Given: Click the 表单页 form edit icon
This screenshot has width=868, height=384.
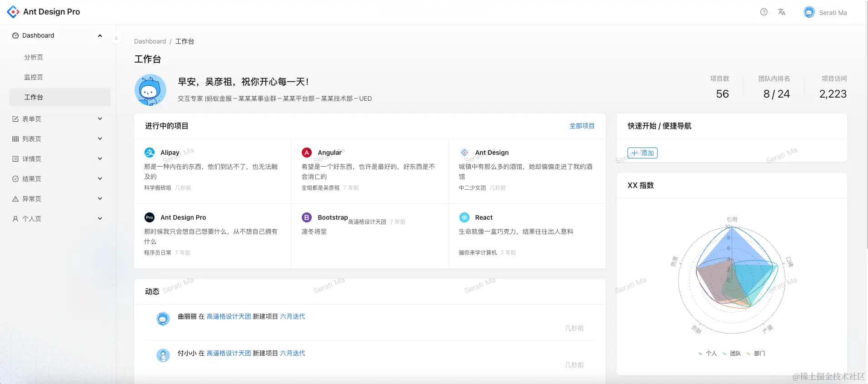Looking at the screenshot, I should 15,119.
